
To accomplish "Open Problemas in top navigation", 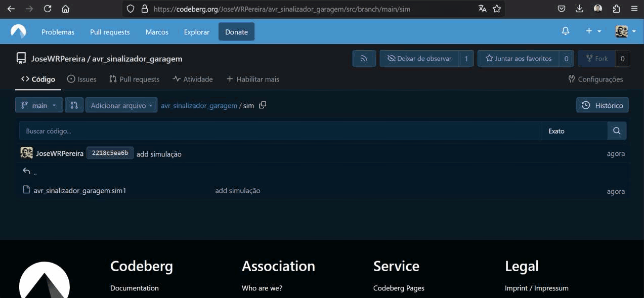I will (x=58, y=32).
